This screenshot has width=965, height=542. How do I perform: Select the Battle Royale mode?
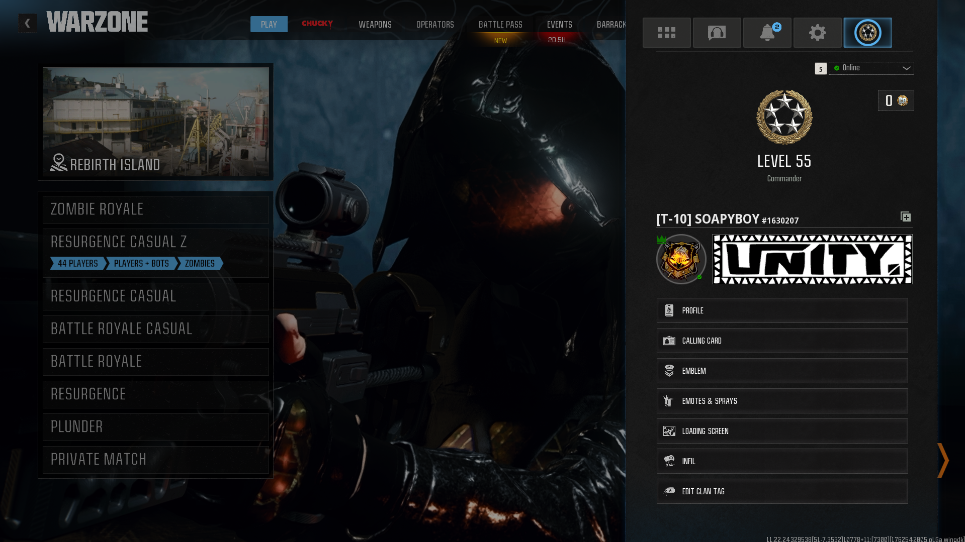click(x=156, y=361)
